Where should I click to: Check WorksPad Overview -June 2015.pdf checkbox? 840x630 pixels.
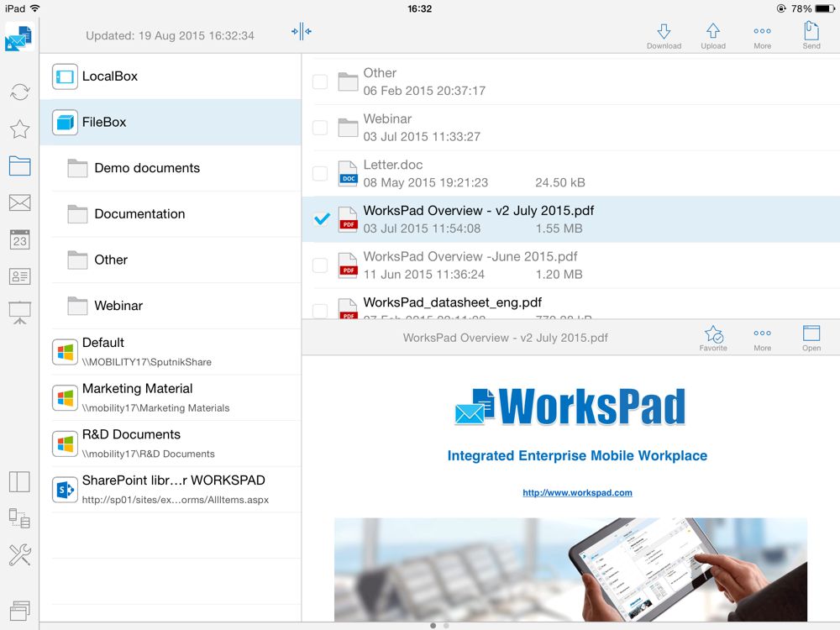coord(320,265)
